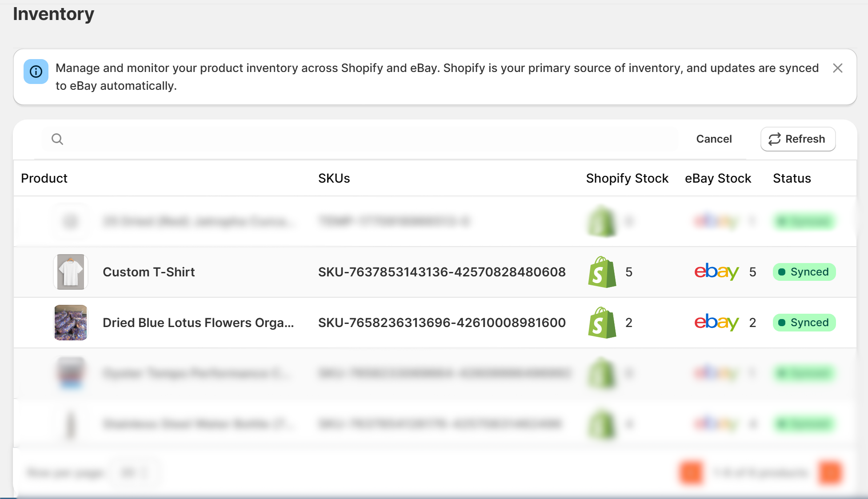Click Shopify icon in Dried Blue Lotus row
The width and height of the screenshot is (868, 499).
602,323
